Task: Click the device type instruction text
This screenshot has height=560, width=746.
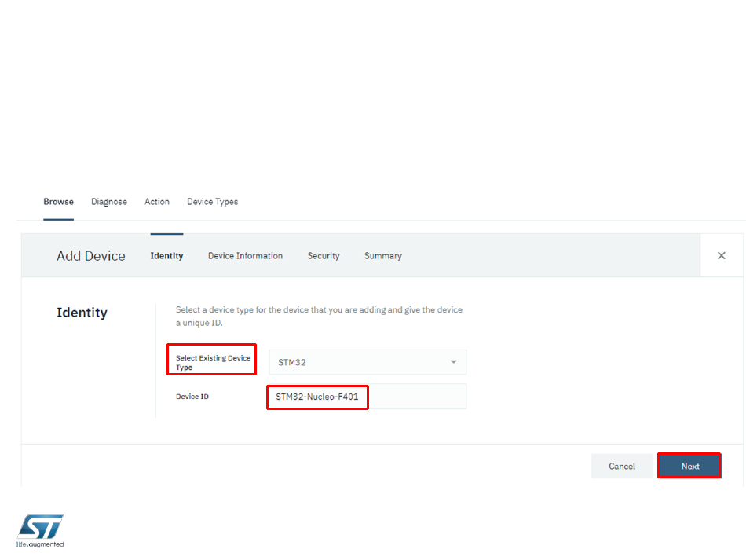Action: coord(319,316)
